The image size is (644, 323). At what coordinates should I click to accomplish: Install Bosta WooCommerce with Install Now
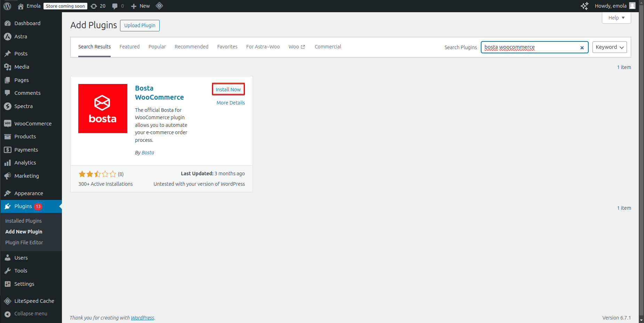point(228,89)
